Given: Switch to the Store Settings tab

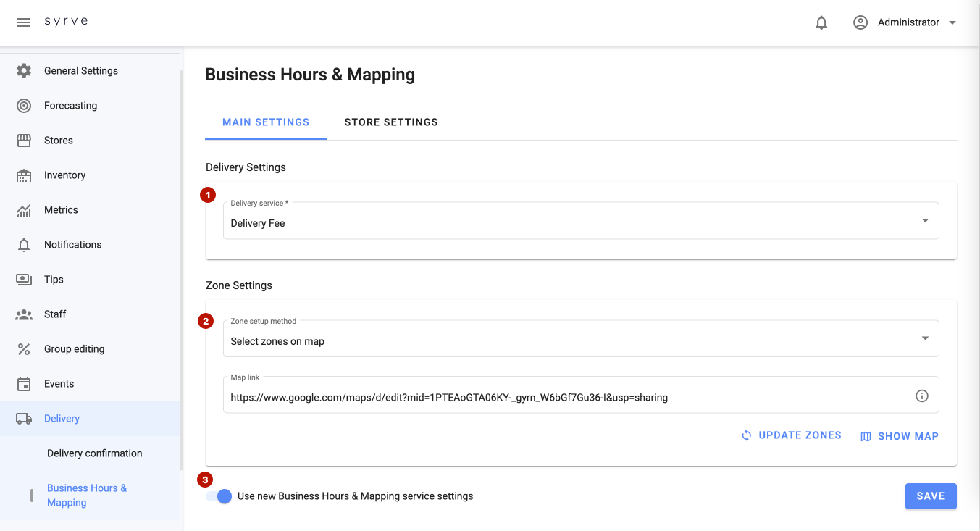Looking at the screenshot, I should 391,122.
